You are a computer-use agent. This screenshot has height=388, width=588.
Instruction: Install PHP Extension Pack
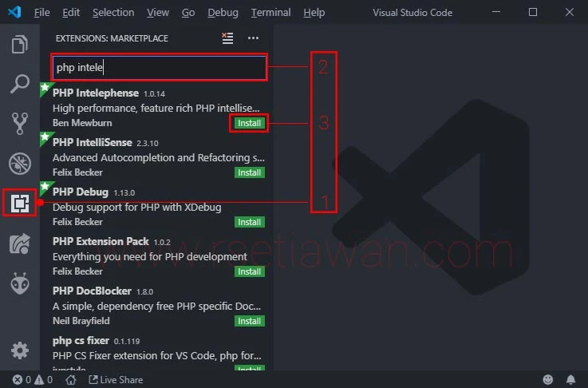tap(250, 271)
